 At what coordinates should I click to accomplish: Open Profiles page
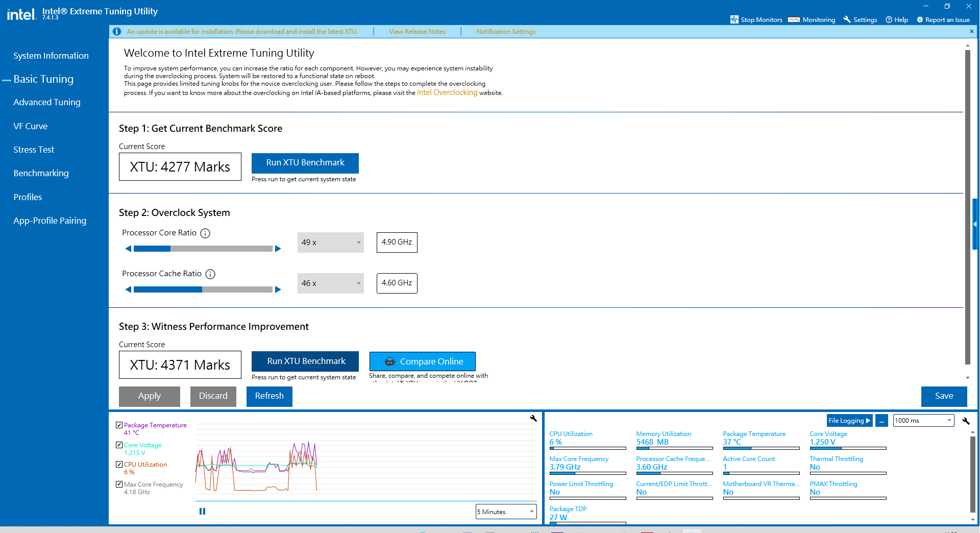28,197
